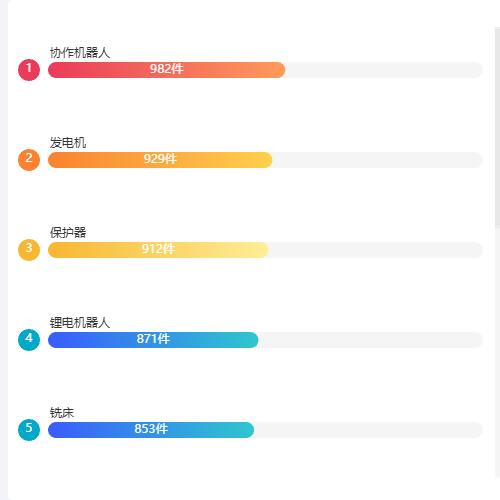Click the red rank 1 badge
Screen dimensions: 500x500
29,70
